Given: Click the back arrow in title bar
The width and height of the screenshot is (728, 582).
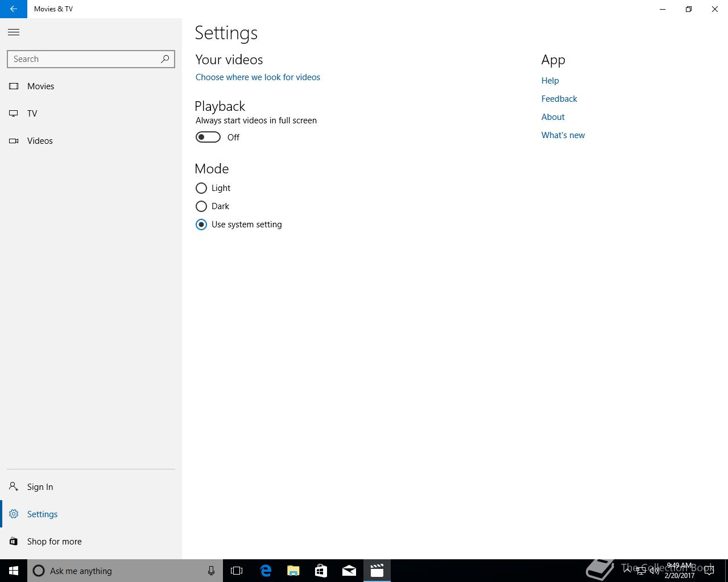Looking at the screenshot, I should point(14,9).
